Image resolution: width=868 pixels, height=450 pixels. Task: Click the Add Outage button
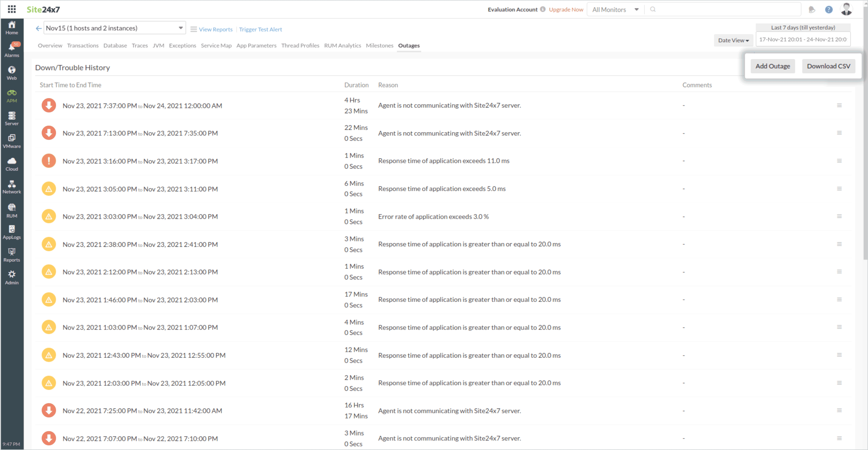pos(773,66)
